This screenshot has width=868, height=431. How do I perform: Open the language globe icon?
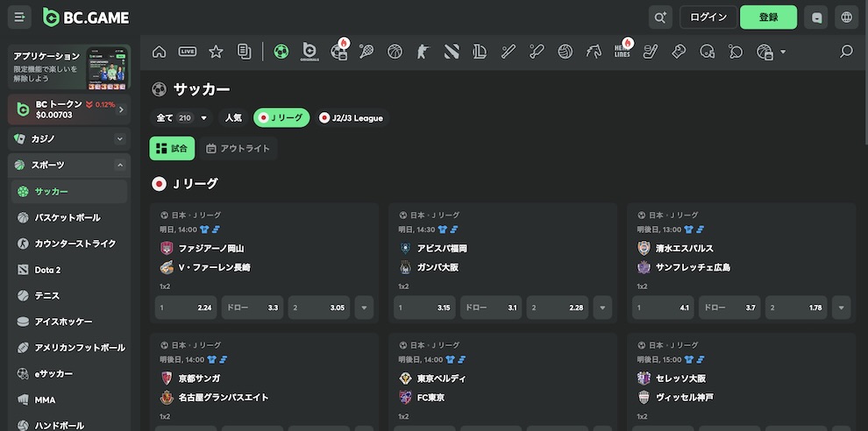pos(846,18)
